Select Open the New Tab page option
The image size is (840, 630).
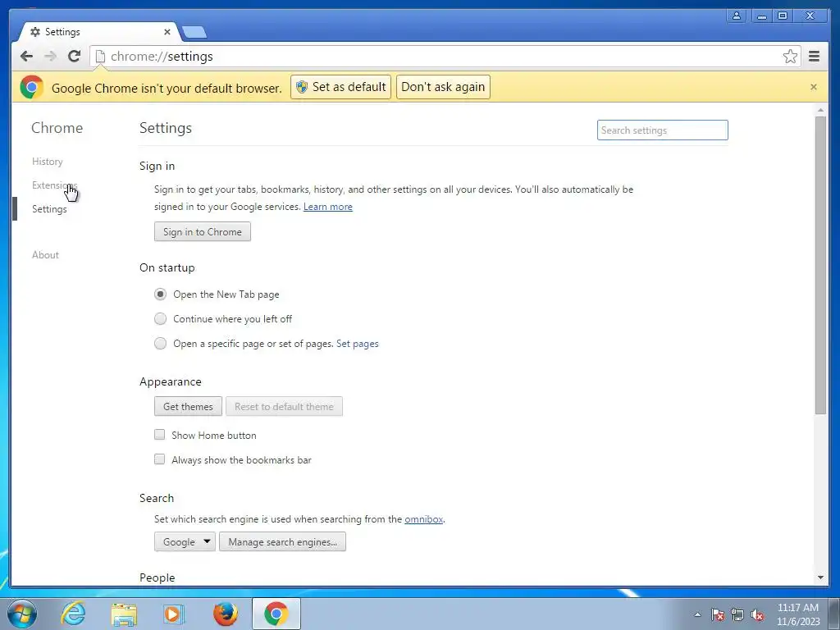pyautogui.click(x=160, y=294)
